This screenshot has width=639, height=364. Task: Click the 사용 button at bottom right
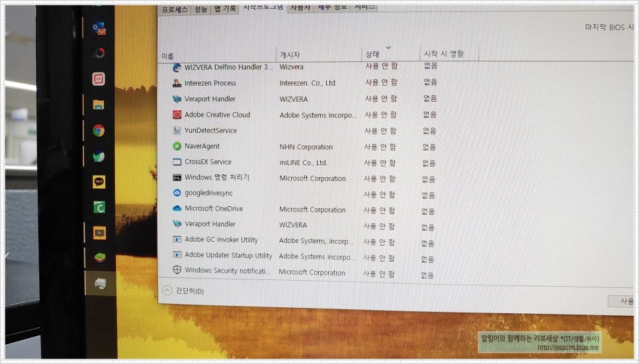[622, 301]
